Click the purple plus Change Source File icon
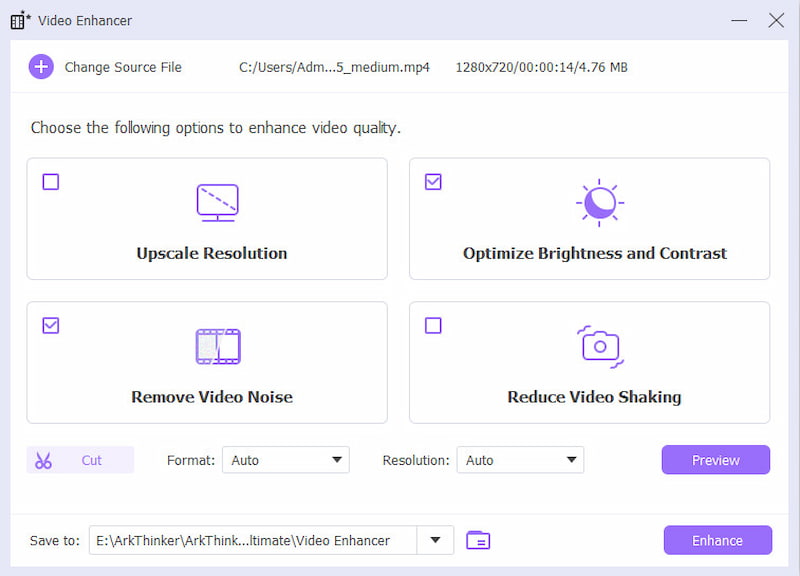This screenshot has width=800, height=576. click(x=41, y=67)
